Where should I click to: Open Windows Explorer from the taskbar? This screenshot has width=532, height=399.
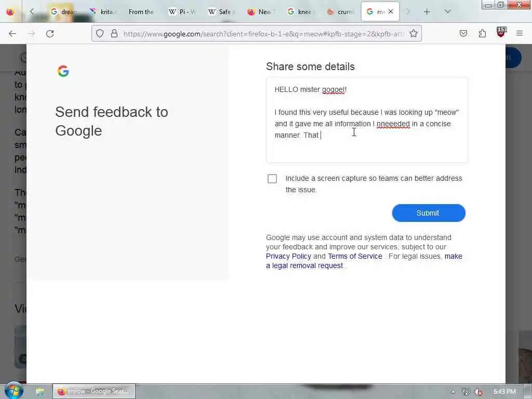(x=40, y=392)
